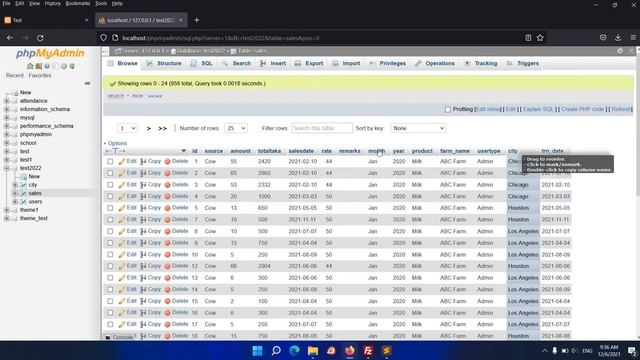This screenshot has width=640, height=360.
Task: Enable the Profiling checkbox
Action: pyautogui.click(x=448, y=109)
